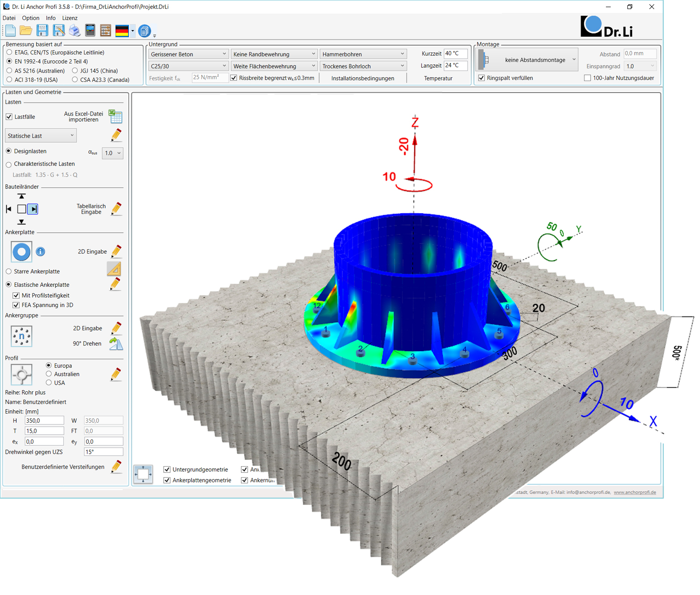Click the view-fit icon below the 3D view
Viewport: 700px width, 595px height.
point(143,475)
